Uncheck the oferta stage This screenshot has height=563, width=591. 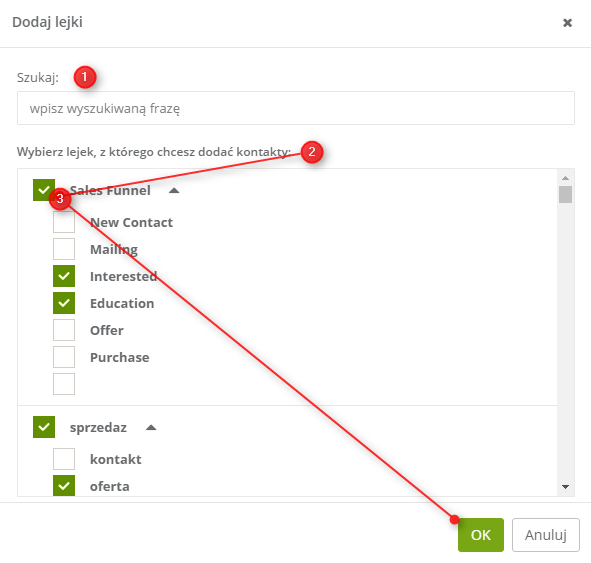click(x=64, y=486)
